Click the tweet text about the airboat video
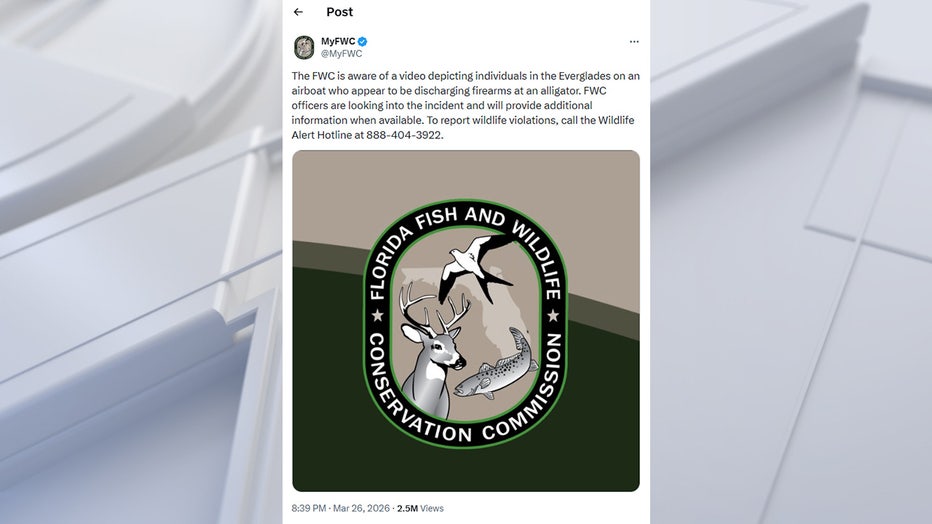Image resolution: width=932 pixels, height=524 pixels. coord(465,105)
